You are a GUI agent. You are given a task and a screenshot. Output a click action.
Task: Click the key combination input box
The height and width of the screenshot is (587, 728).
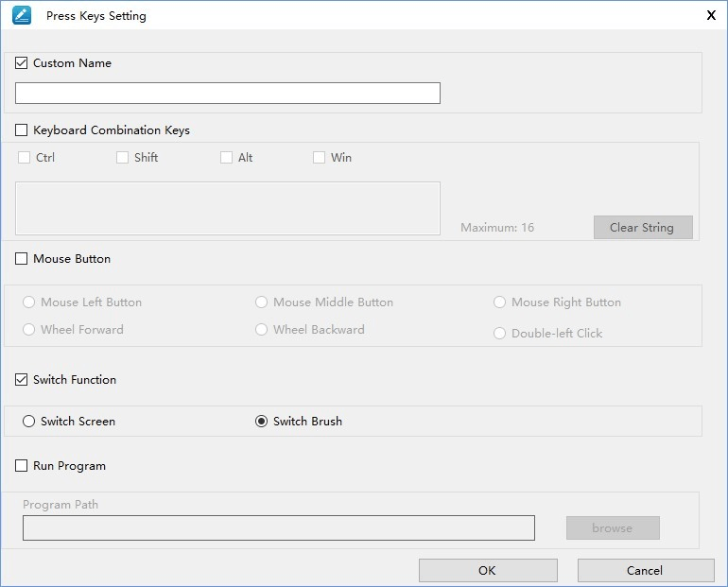pyautogui.click(x=227, y=208)
